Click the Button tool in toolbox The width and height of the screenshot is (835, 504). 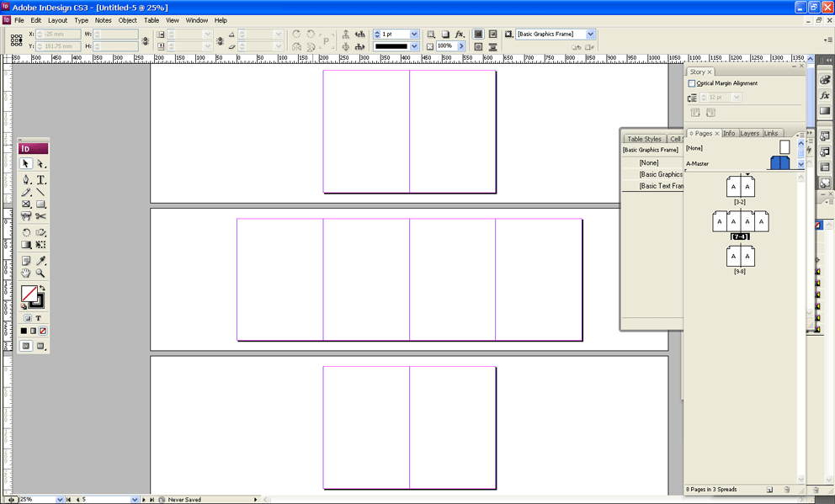click(x=26, y=216)
